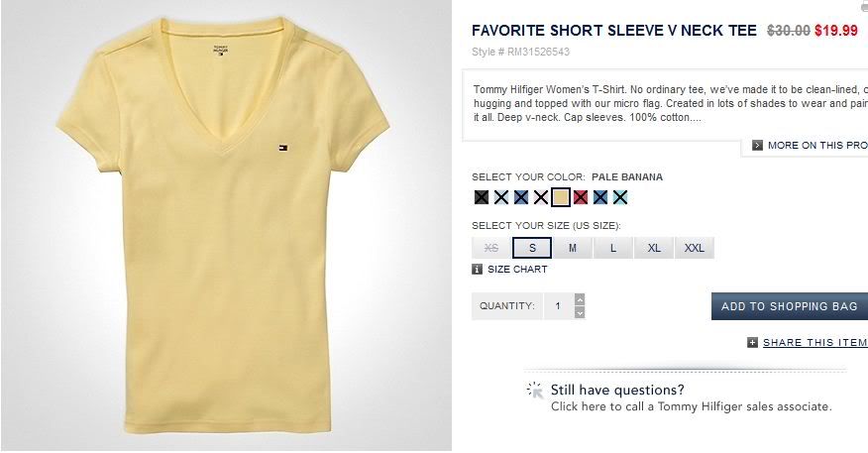Viewport: 868px width, 453px height.
Task: Click the spinner icon beside Still have questions
Action: point(535,391)
